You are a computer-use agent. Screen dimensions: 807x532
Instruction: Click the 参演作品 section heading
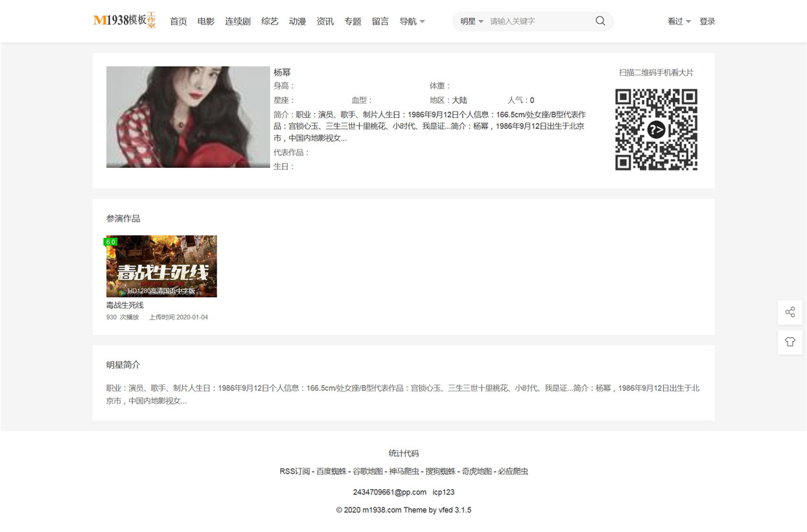pos(123,218)
